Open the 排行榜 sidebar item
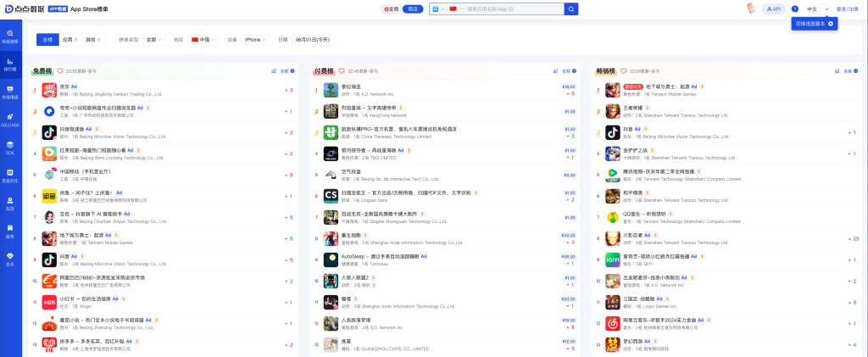 (10, 64)
